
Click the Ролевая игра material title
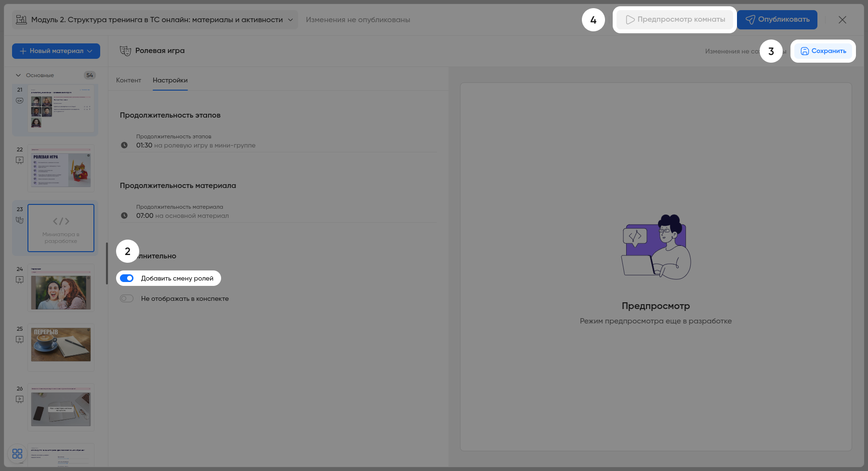(160, 51)
